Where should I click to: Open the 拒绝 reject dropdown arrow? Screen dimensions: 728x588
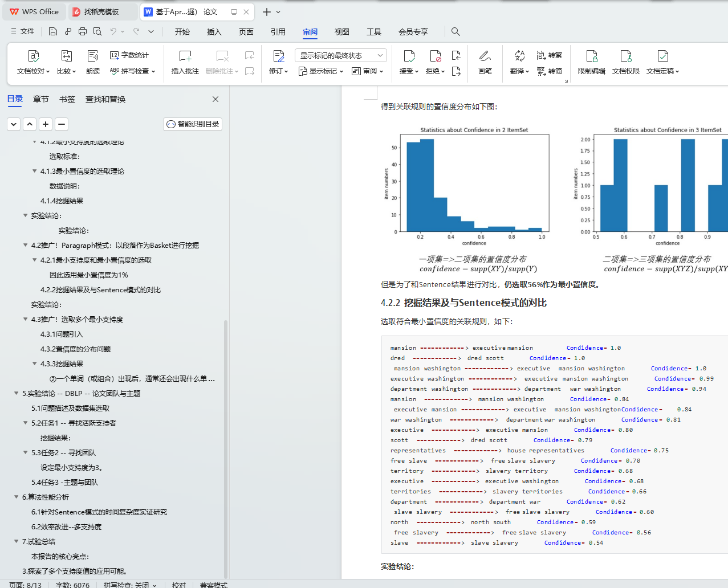click(443, 72)
